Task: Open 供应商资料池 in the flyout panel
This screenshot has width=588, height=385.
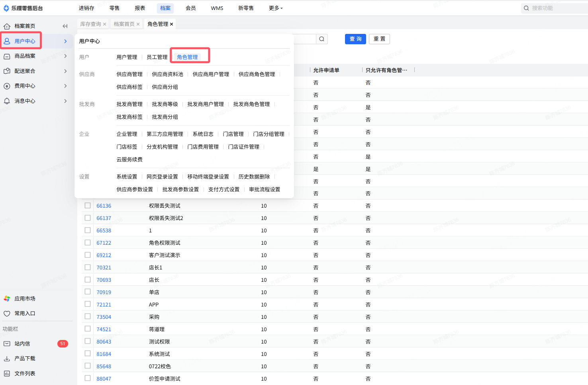Action: pyautogui.click(x=167, y=75)
